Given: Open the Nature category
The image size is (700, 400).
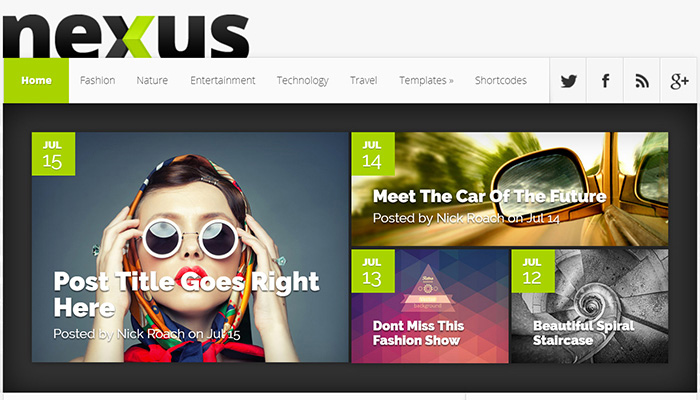Looking at the screenshot, I should 152,80.
